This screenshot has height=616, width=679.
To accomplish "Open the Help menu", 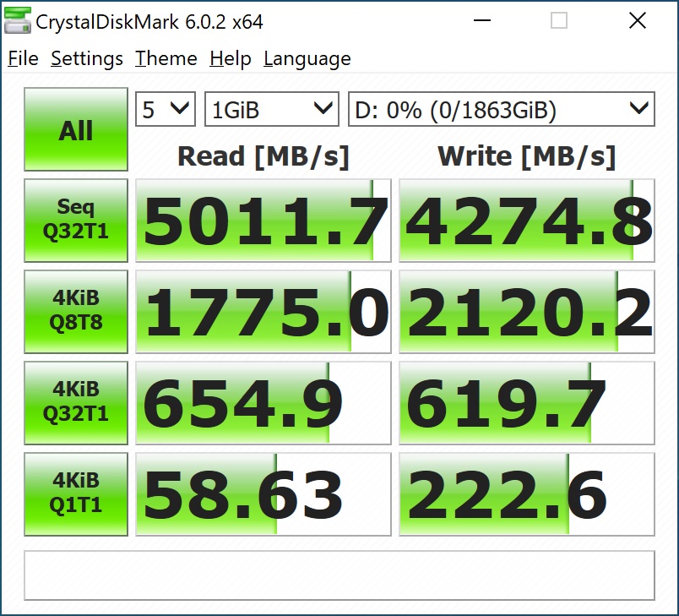I will click(231, 58).
